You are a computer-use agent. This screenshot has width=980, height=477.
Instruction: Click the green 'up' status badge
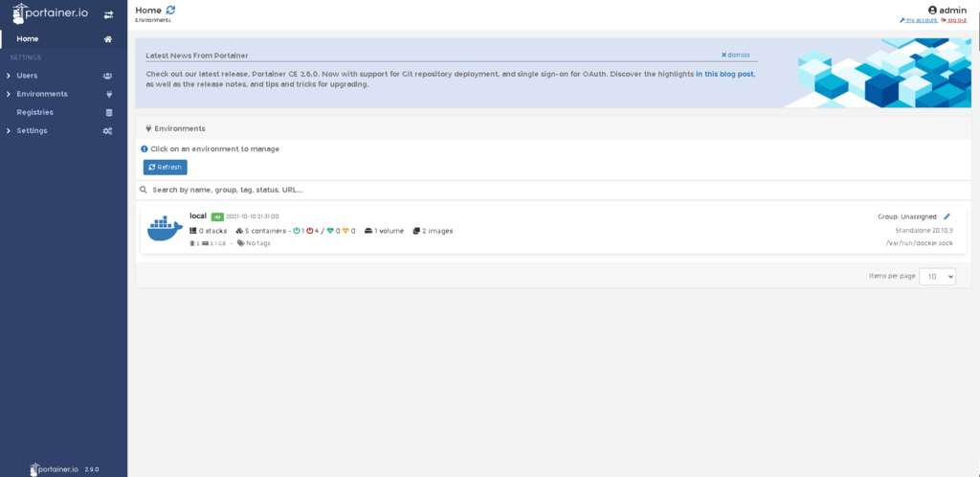pos(217,216)
